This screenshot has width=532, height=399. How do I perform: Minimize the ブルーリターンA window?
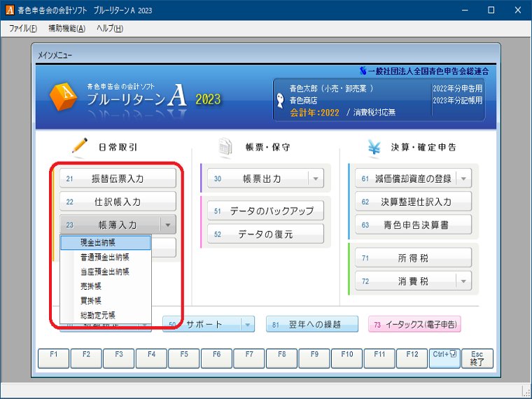click(x=465, y=10)
